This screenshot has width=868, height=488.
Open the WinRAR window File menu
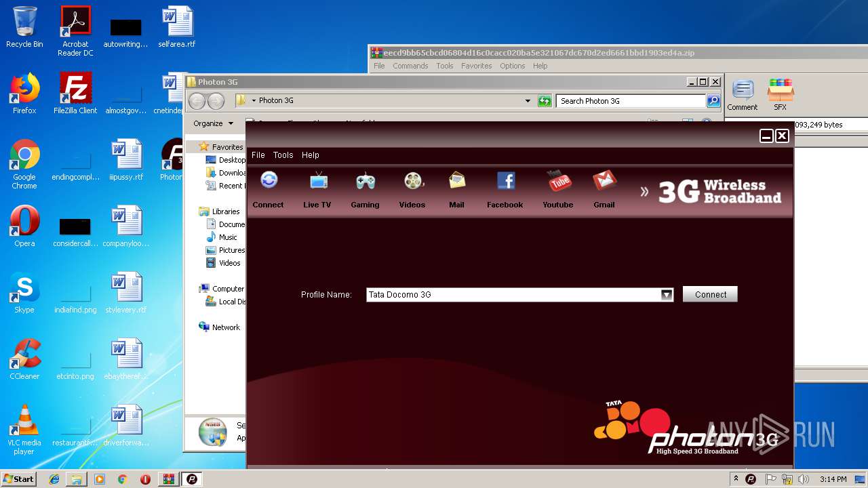point(379,66)
